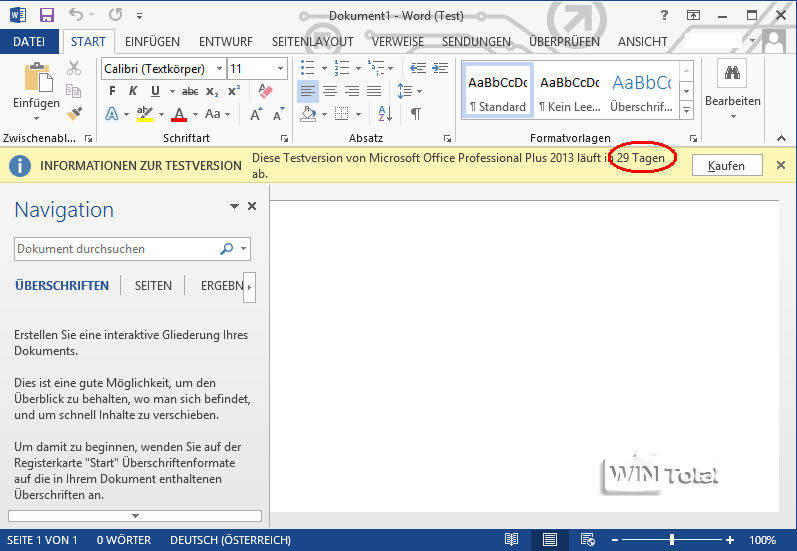Click DEUTSCH (ÖSTERREICH) language in status bar
This screenshot has width=797, height=551.
tap(230, 540)
